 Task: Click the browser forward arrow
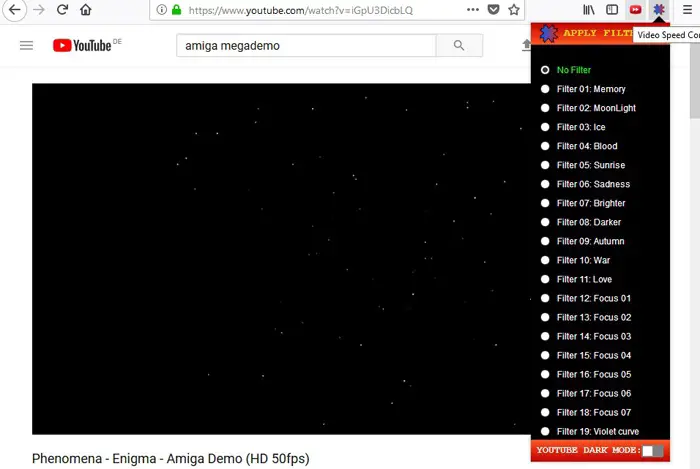click(x=39, y=9)
